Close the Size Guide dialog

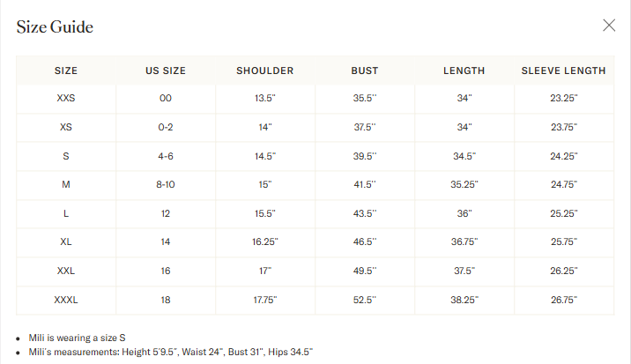coord(609,25)
